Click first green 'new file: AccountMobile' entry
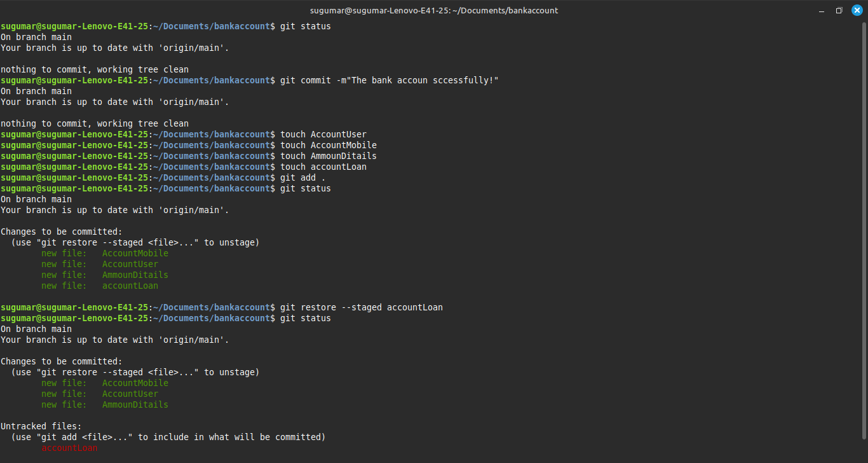The image size is (868, 463). click(105, 253)
